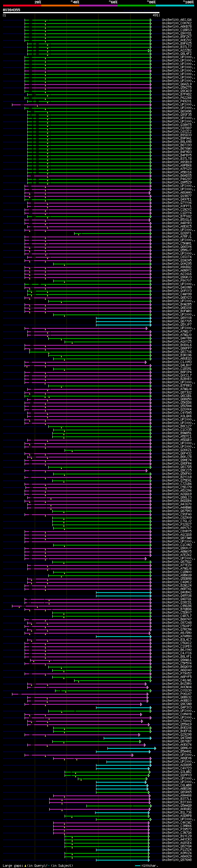Open hit UniRef100_Q9HE74
The height and width of the screenshot is (868, 197).
(177, 460)
